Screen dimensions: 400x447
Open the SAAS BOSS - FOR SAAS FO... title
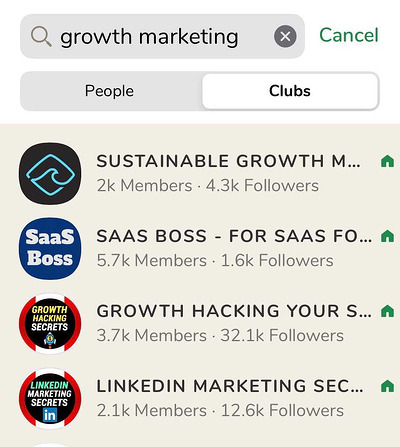234,236
